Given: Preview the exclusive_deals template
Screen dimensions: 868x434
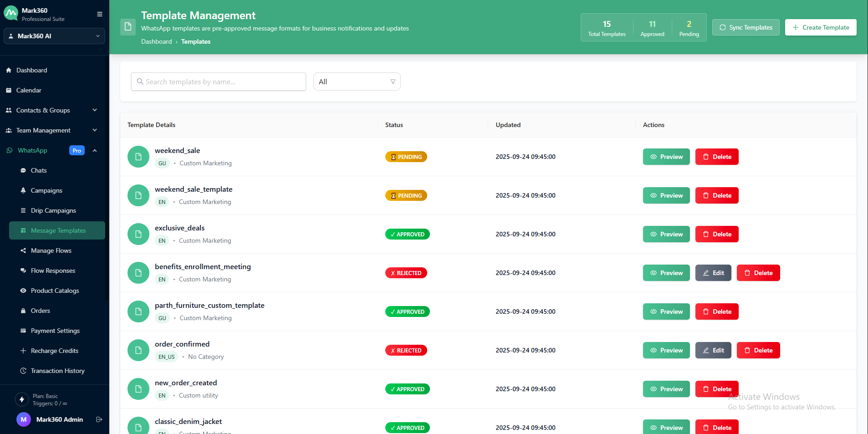Looking at the screenshot, I should (666, 234).
